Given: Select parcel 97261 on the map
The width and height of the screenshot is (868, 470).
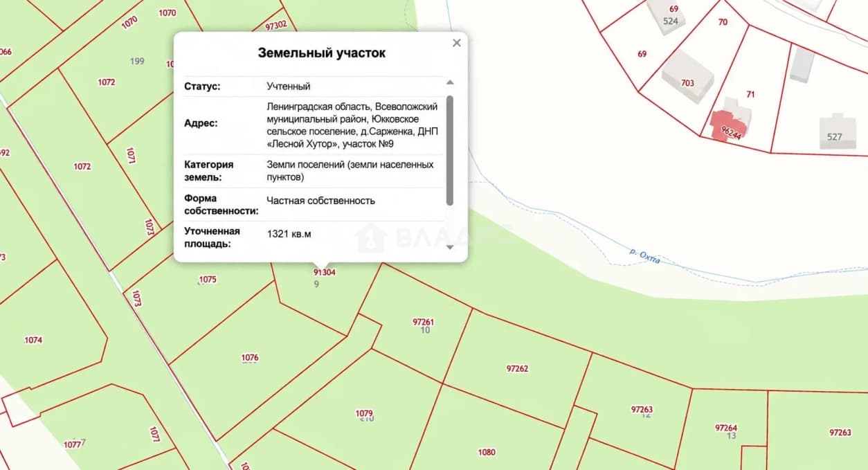Looking at the screenshot, I should (x=423, y=322).
